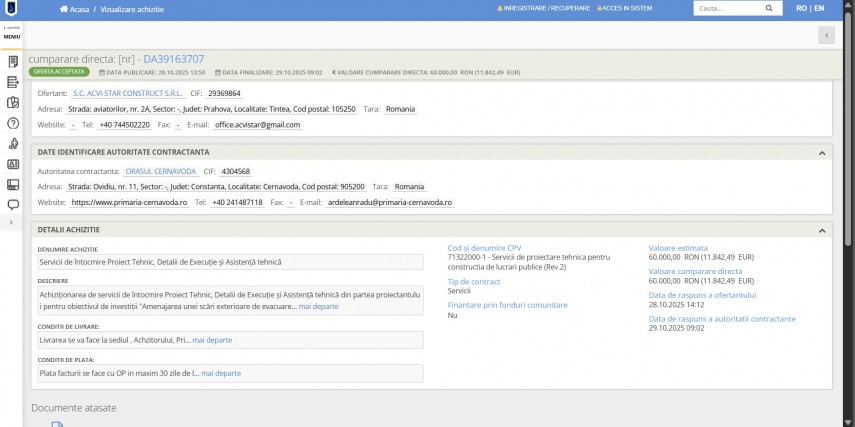Open the document list icon in the sidebar

[x=13, y=62]
